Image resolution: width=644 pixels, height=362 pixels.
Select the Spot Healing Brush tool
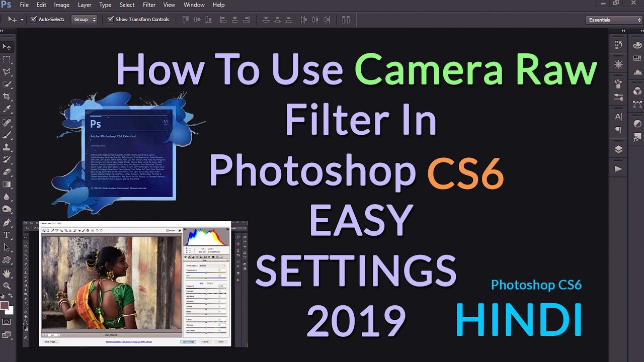(7, 123)
